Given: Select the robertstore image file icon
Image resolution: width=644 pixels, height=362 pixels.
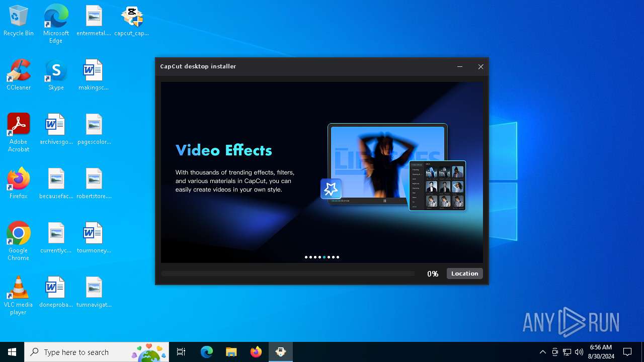Looking at the screenshot, I should coord(94,184).
